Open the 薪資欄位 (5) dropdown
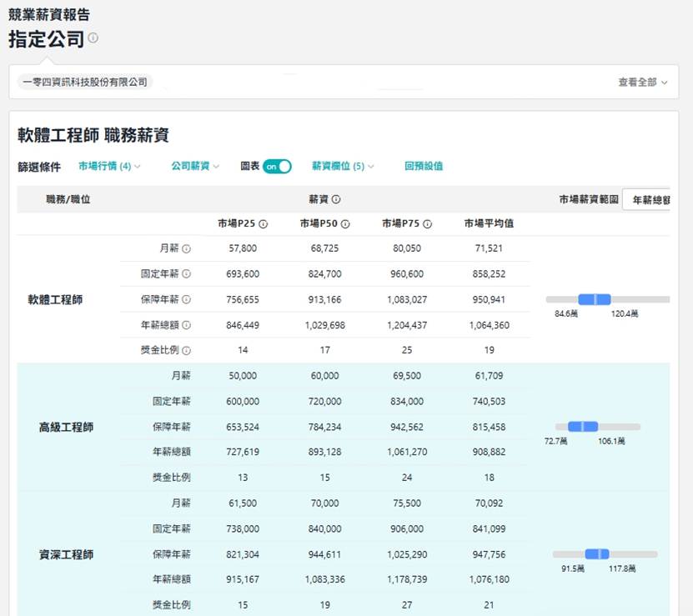693x616 pixels. click(x=343, y=166)
